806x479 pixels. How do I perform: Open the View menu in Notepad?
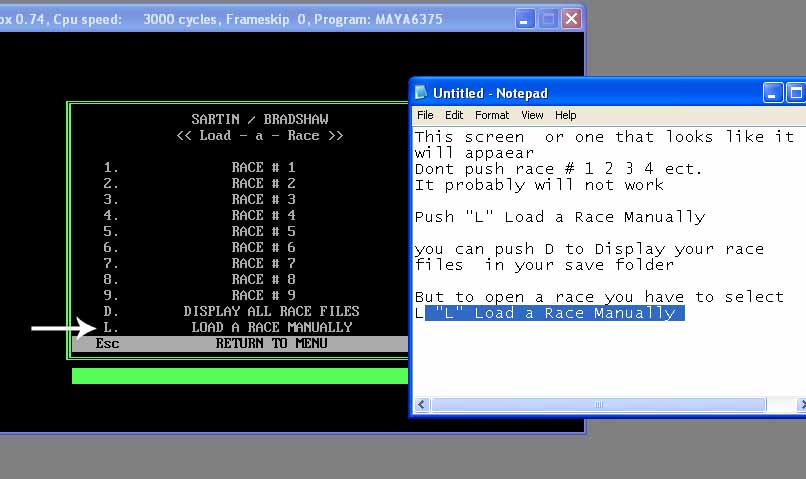click(532, 115)
